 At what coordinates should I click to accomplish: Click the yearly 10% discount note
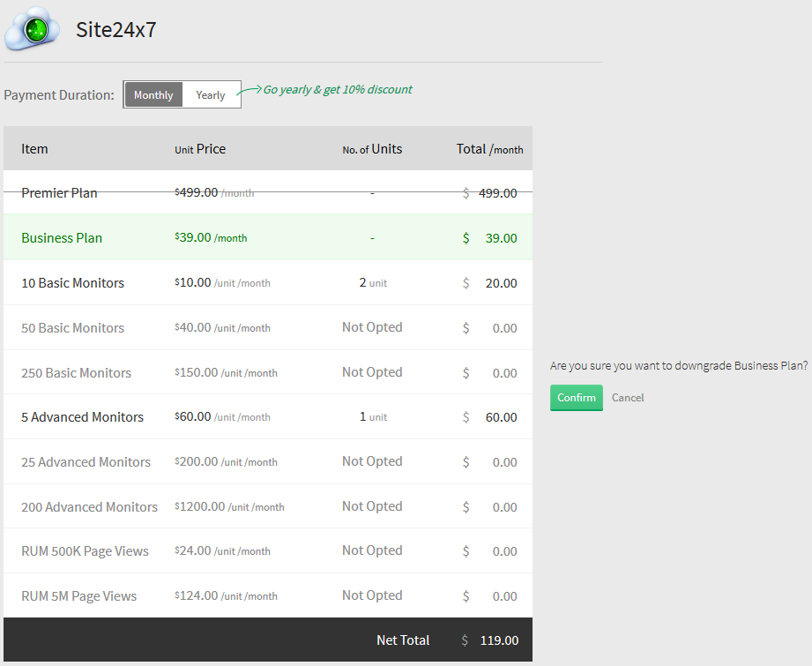(x=337, y=90)
